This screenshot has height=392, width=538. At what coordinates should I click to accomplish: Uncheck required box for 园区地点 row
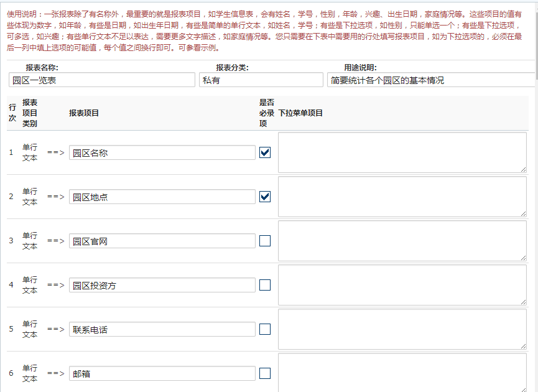click(x=265, y=197)
